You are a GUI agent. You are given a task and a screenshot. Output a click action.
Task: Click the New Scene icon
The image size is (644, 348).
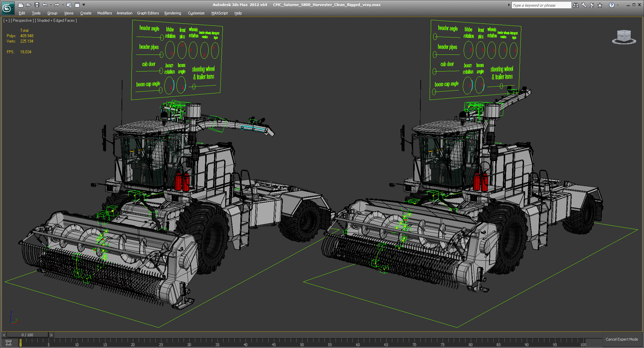point(20,5)
